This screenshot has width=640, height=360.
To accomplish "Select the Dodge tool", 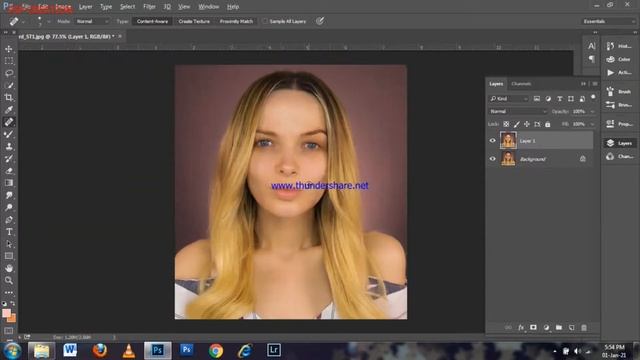I will point(9,207).
